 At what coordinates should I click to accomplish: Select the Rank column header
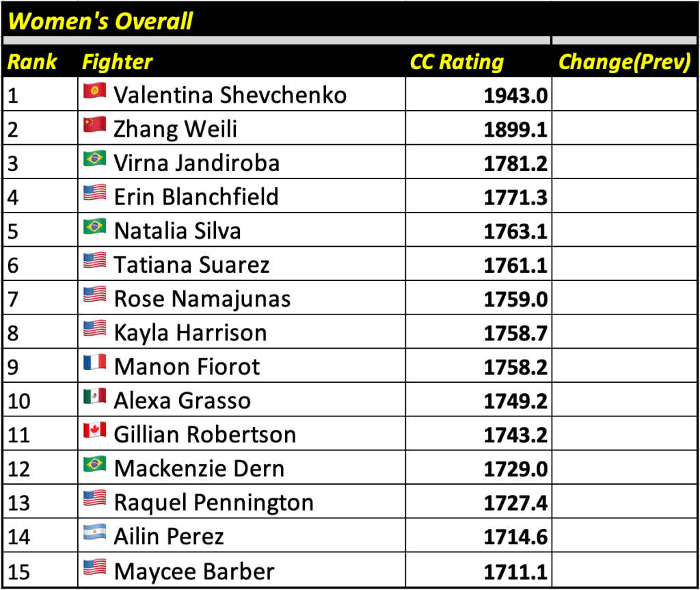click(x=32, y=62)
